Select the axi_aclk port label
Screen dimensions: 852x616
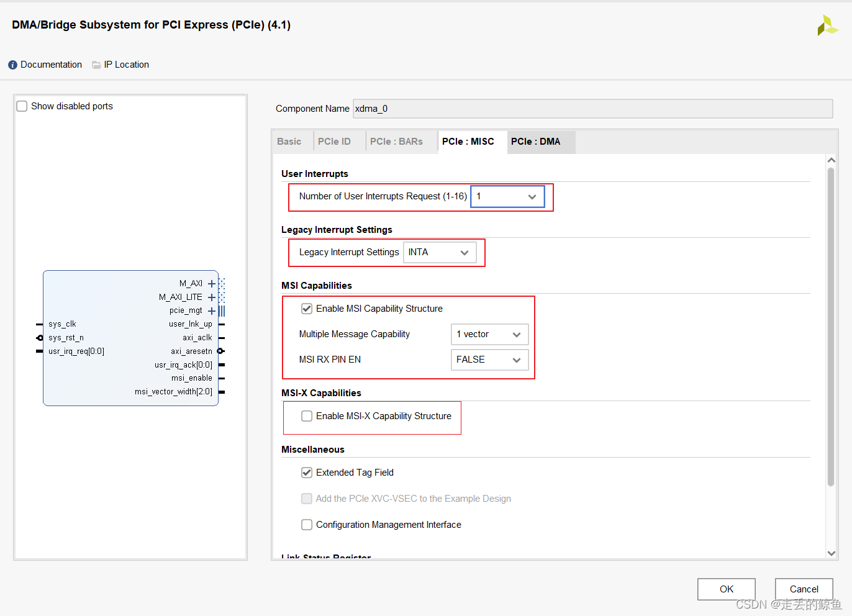197,338
